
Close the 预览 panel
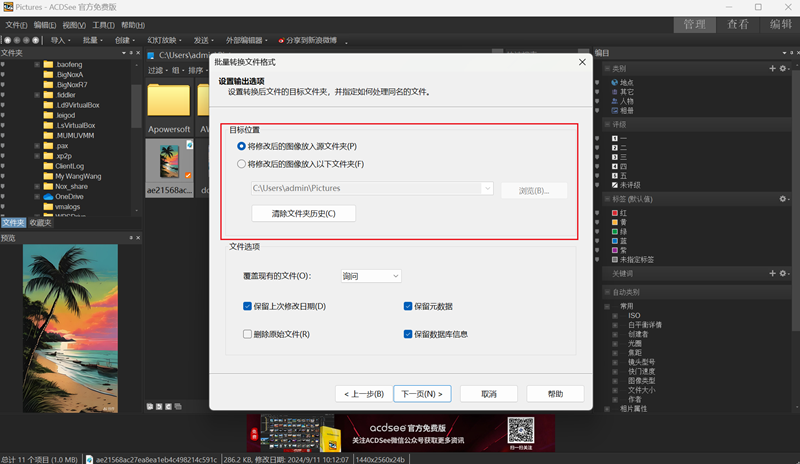138,238
